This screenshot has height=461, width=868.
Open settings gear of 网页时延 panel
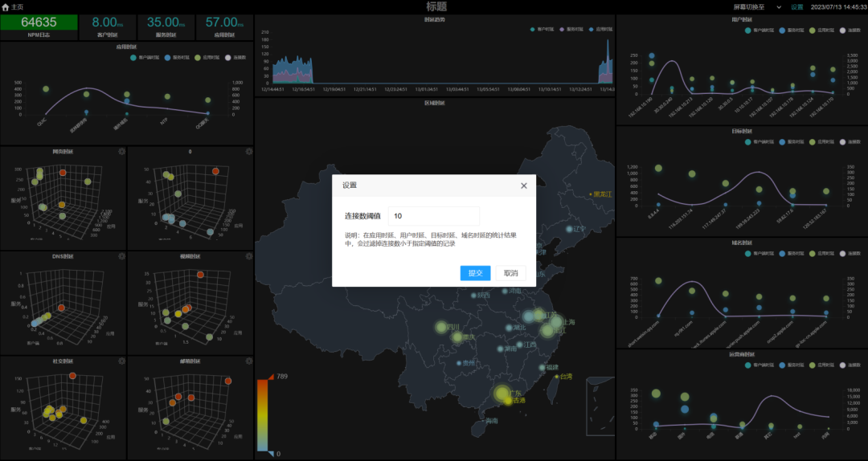point(122,151)
